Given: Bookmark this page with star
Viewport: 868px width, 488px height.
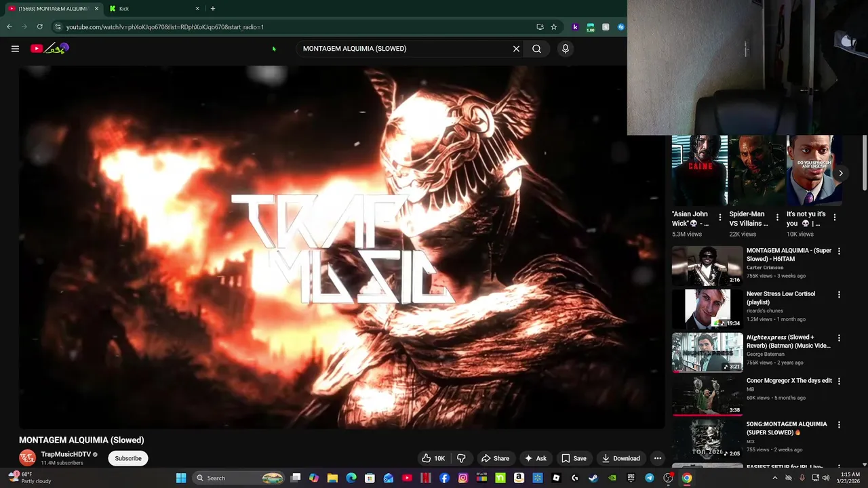Looking at the screenshot, I should (553, 27).
